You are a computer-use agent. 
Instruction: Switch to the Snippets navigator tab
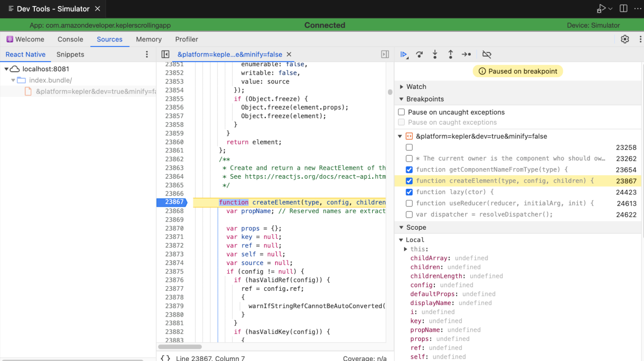[x=70, y=55]
